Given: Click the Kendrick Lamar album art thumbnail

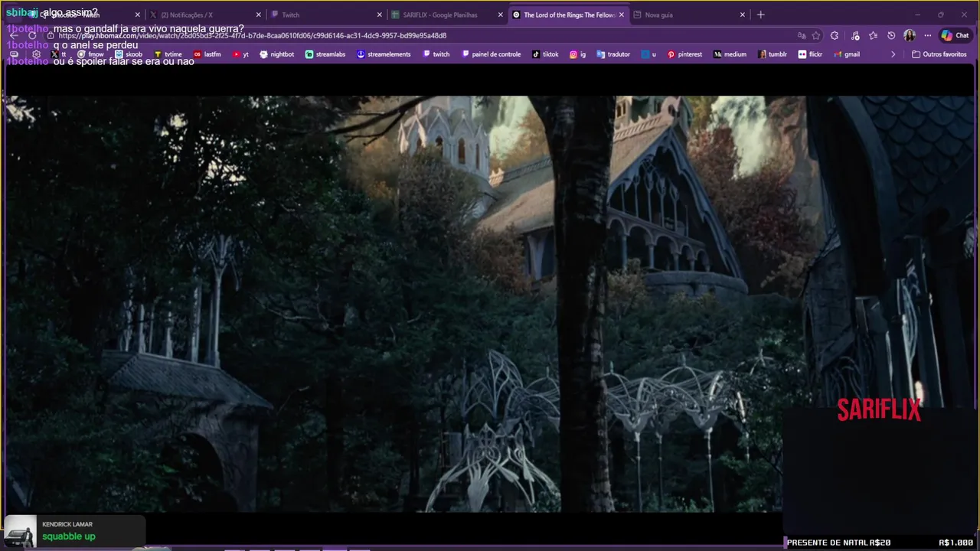Looking at the screenshot, I should pos(20,531).
